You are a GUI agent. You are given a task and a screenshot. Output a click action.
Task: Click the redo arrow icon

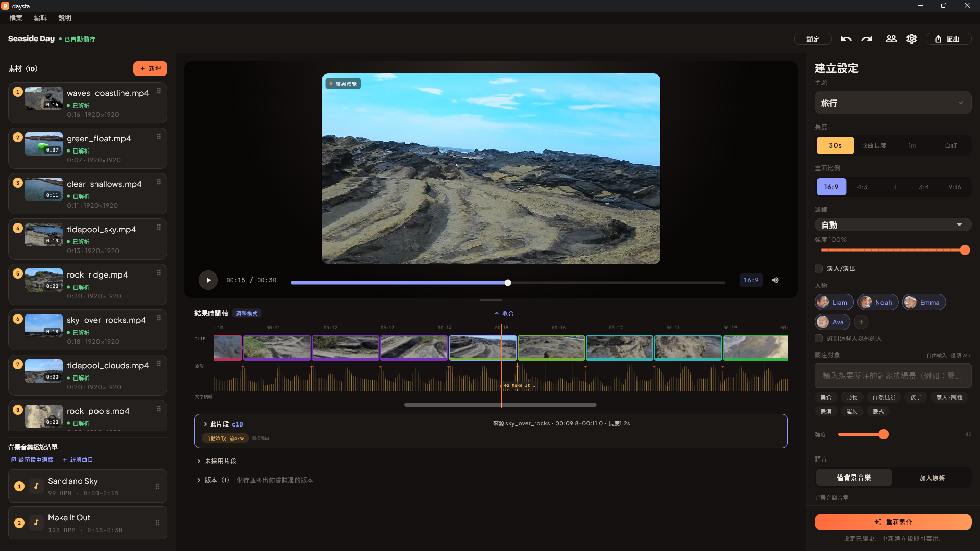[867, 39]
